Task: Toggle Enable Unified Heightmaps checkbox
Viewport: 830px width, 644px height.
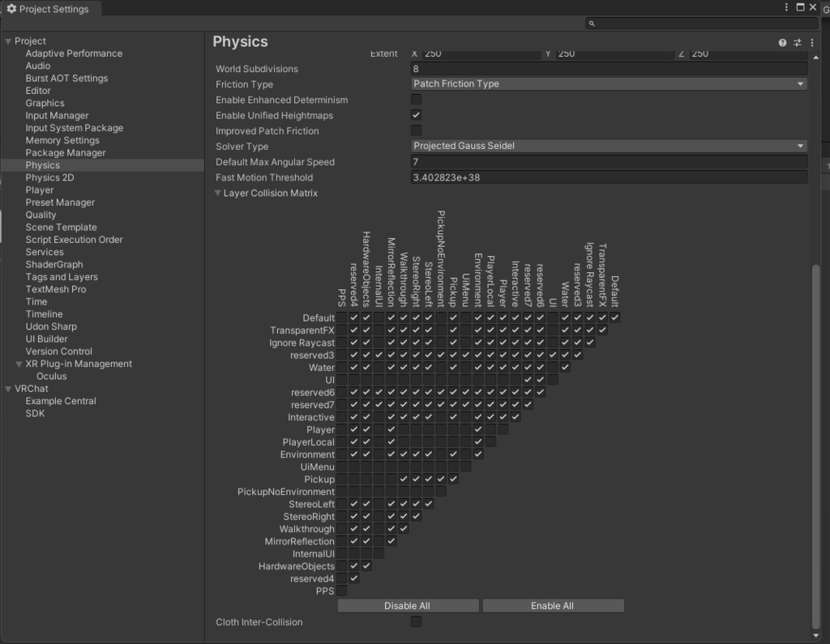Action: tap(416, 115)
